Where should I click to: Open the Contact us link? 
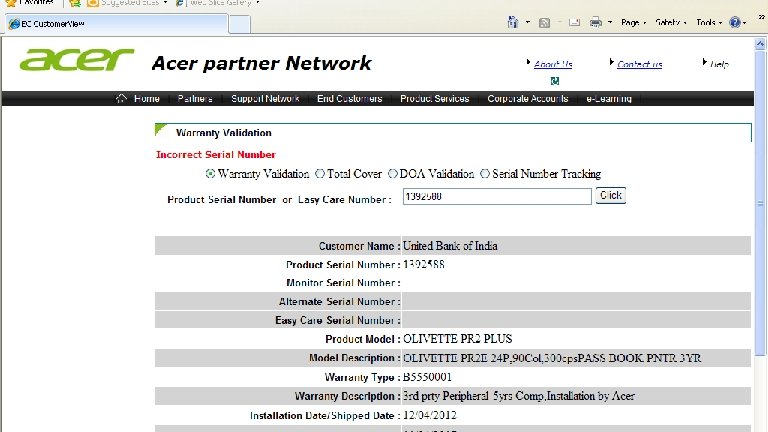(x=639, y=64)
